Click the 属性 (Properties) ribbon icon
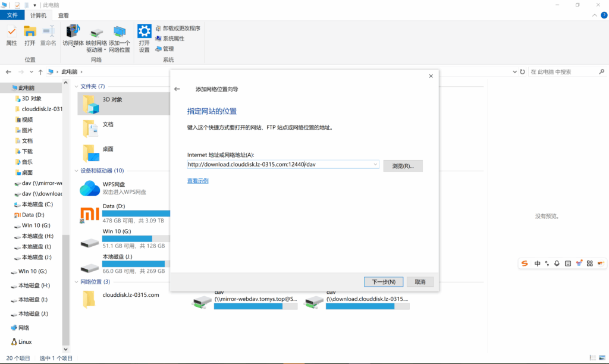 (11, 32)
